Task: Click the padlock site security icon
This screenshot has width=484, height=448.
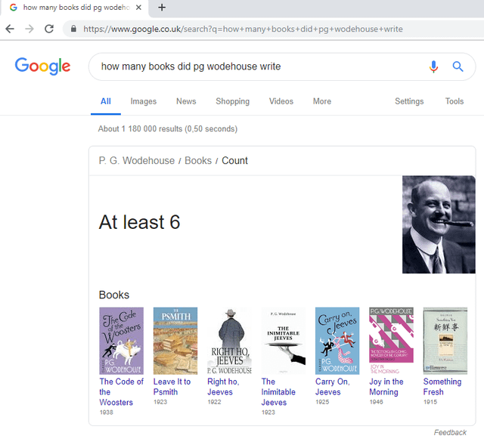Action: (x=73, y=29)
